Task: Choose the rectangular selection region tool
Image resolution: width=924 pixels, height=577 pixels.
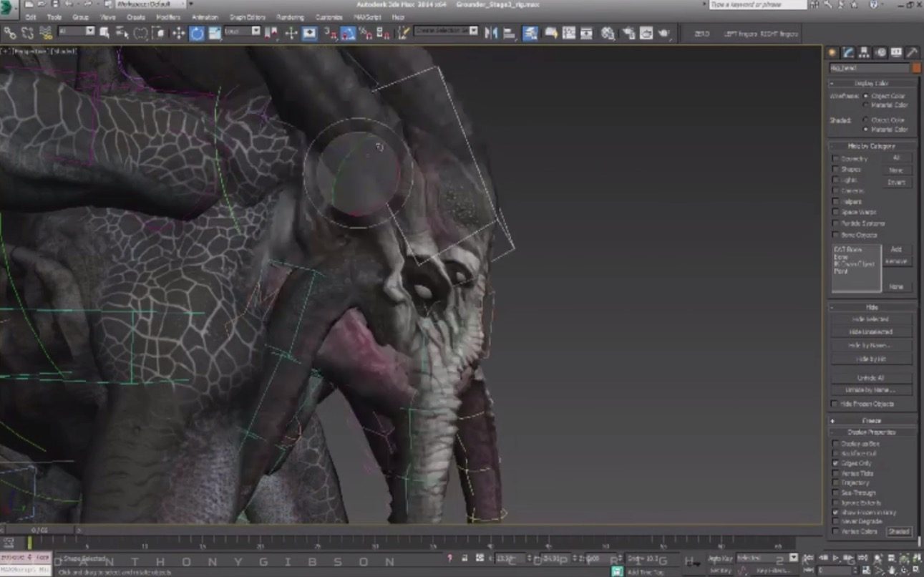Action: tap(141, 33)
